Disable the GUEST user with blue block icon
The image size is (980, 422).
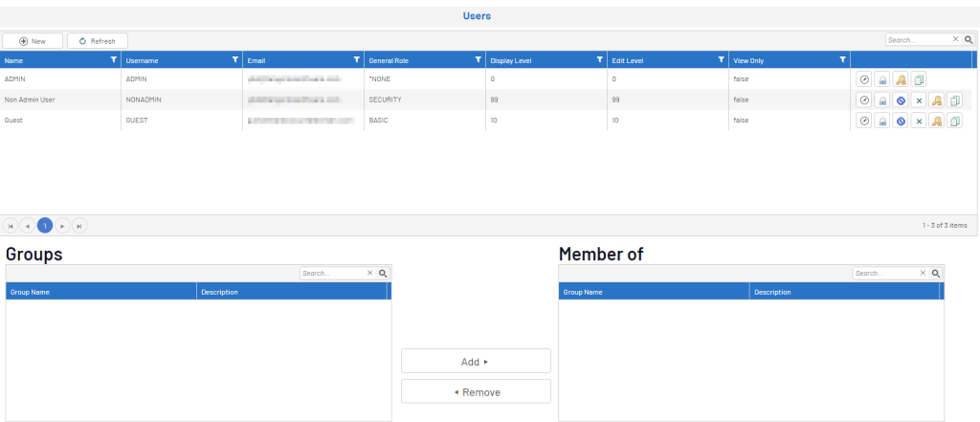tap(900, 122)
